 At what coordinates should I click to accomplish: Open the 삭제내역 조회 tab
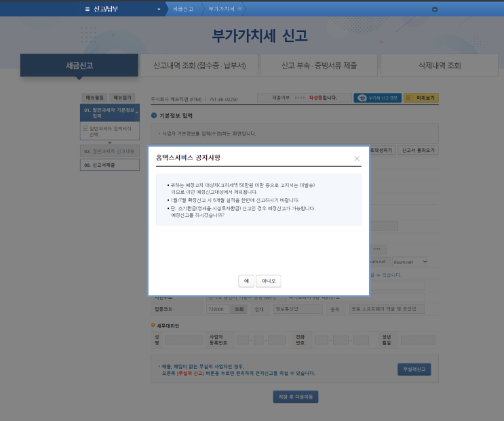pos(440,66)
